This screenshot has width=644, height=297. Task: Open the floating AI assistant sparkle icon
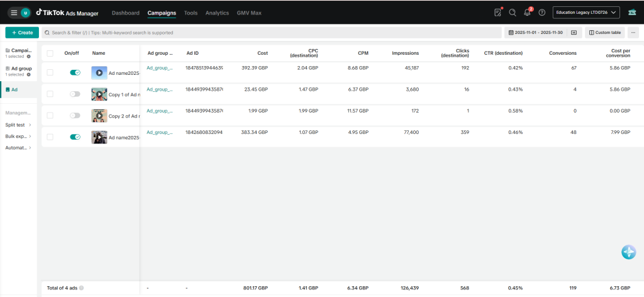[x=628, y=252]
